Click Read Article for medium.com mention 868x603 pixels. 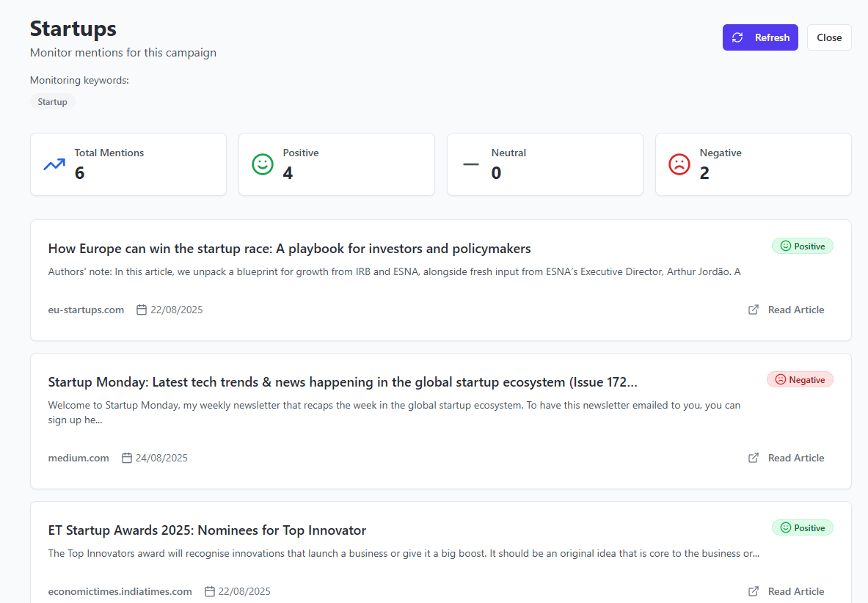[x=795, y=458]
